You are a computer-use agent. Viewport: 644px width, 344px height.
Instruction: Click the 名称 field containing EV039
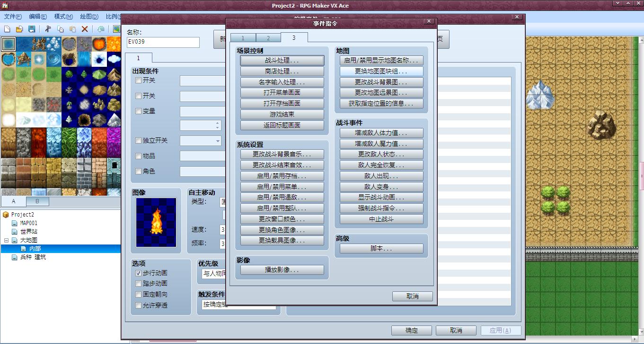(163, 42)
